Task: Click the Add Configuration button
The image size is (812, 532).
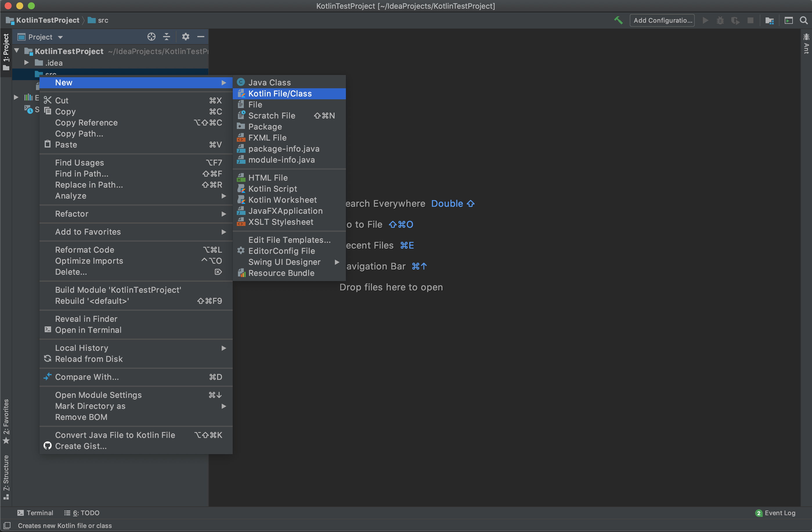Action: click(x=662, y=21)
